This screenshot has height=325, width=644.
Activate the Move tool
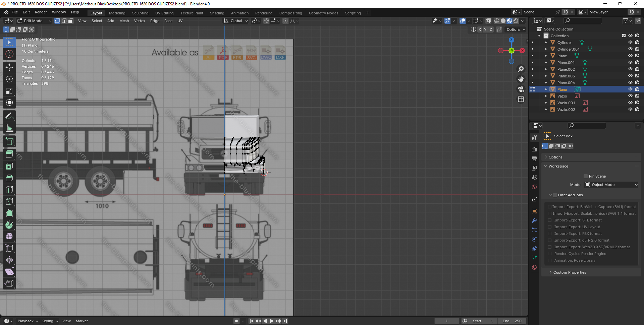(9, 67)
